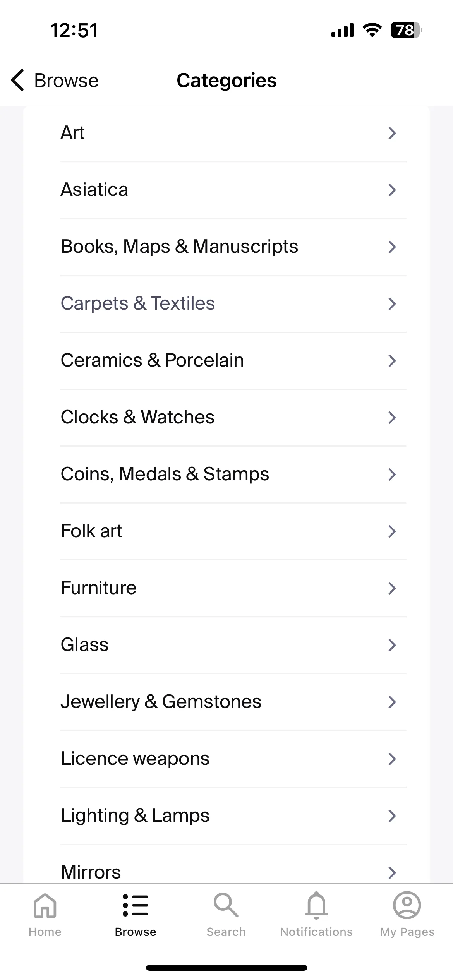The width and height of the screenshot is (453, 980).
Task: Open Notifications bell icon
Action: point(316,905)
